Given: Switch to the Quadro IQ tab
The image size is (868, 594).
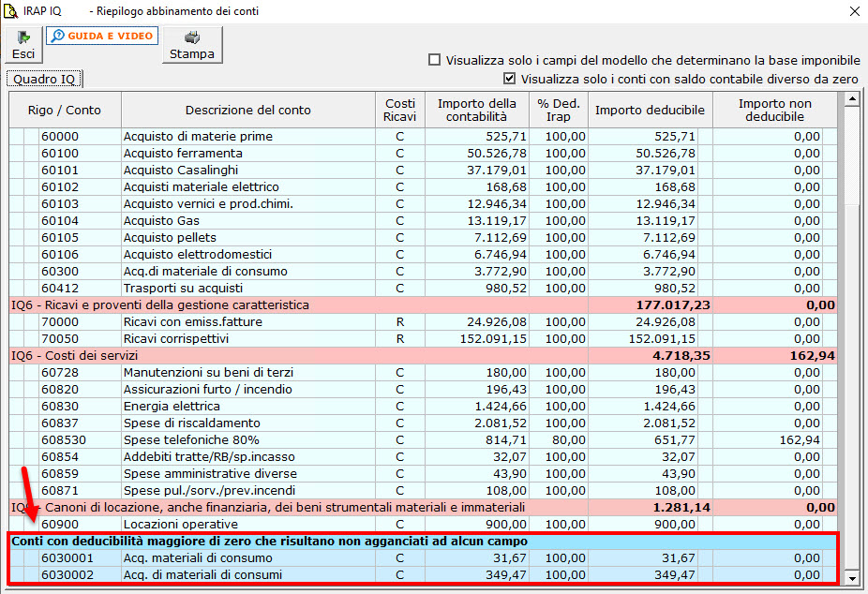Looking at the screenshot, I should (44, 79).
